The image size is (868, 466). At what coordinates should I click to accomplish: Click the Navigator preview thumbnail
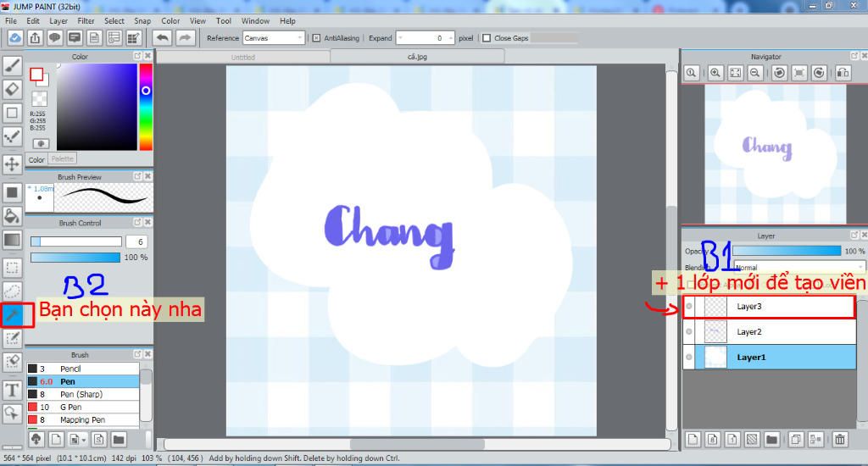click(x=775, y=154)
